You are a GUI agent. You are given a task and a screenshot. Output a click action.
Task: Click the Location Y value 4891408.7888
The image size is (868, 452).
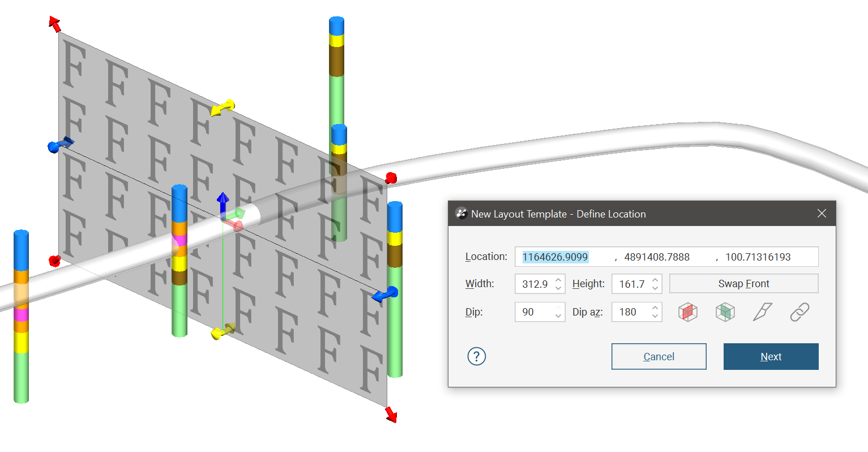point(657,257)
